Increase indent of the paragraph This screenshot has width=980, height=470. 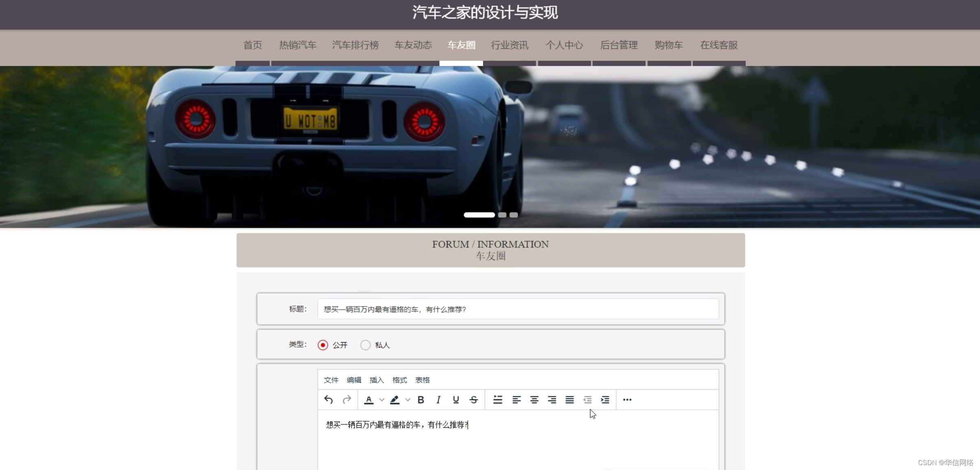pyautogui.click(x=605, y=400)
